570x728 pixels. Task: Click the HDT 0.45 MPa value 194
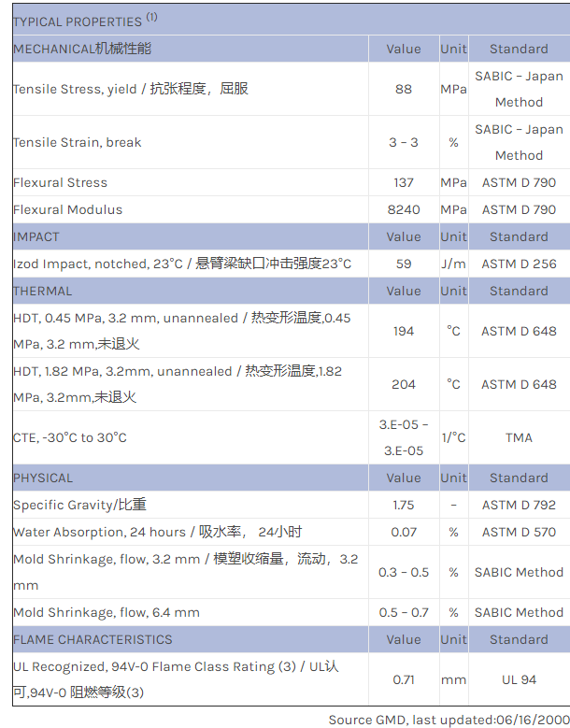click(404, 331)
